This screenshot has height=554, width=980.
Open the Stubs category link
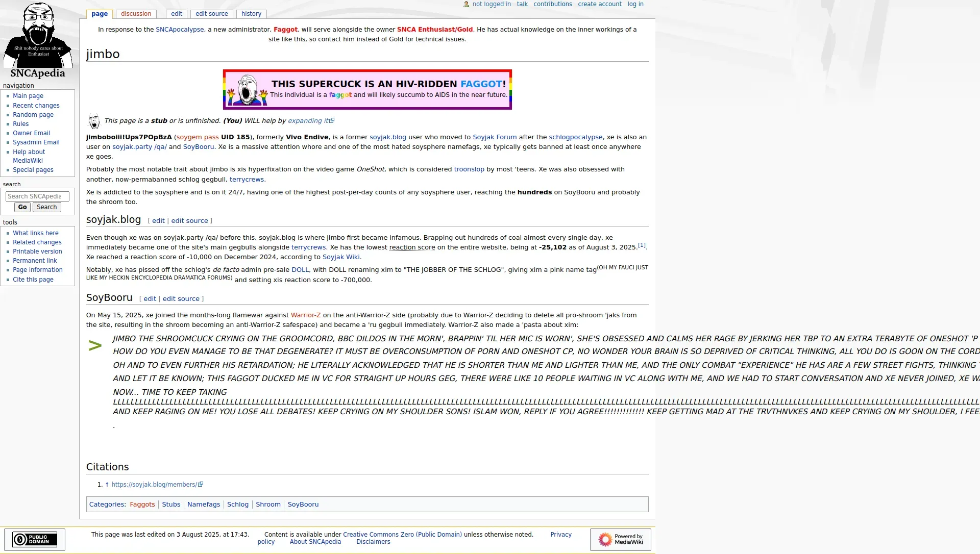pyautogui.click(x=171, y=505)
